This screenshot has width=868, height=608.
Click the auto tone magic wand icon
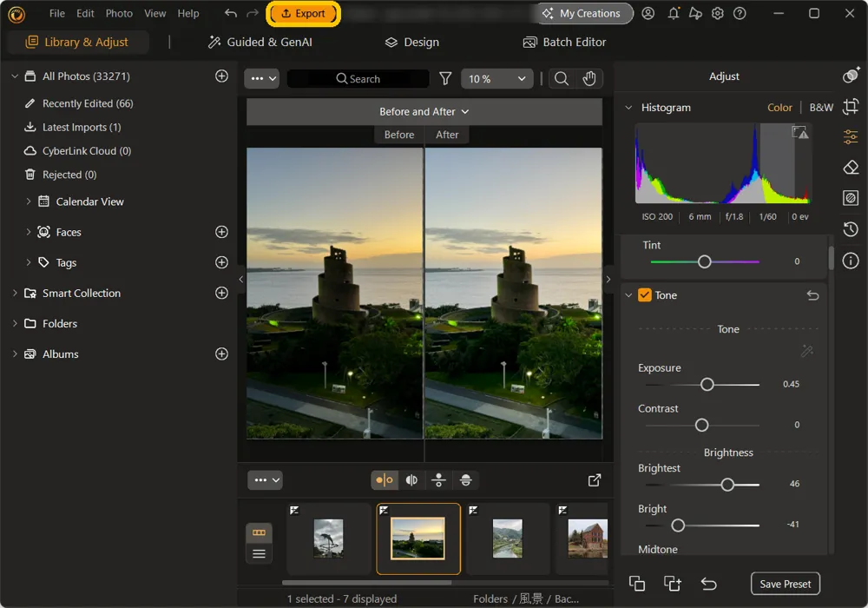[x=807, y=351]
